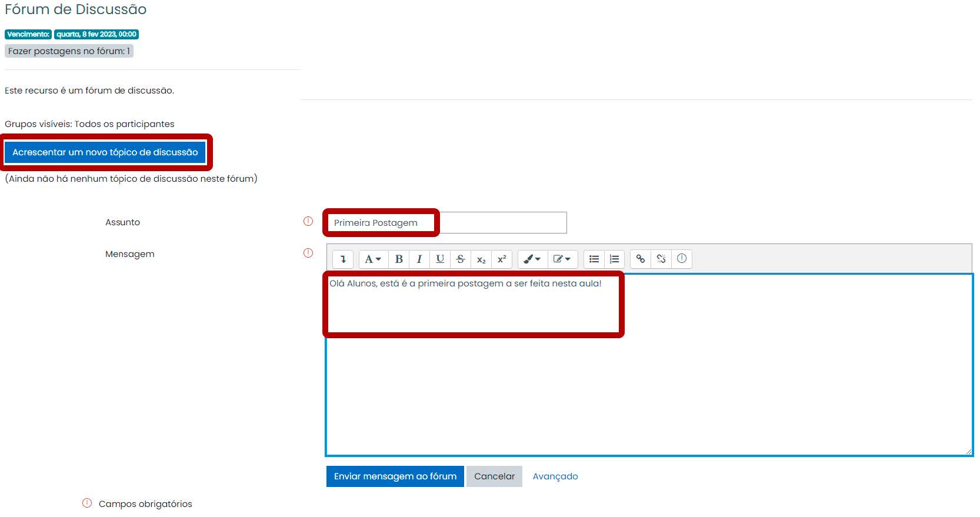Click Fazer postagens no fórum: 1 badge

point(69,51)
